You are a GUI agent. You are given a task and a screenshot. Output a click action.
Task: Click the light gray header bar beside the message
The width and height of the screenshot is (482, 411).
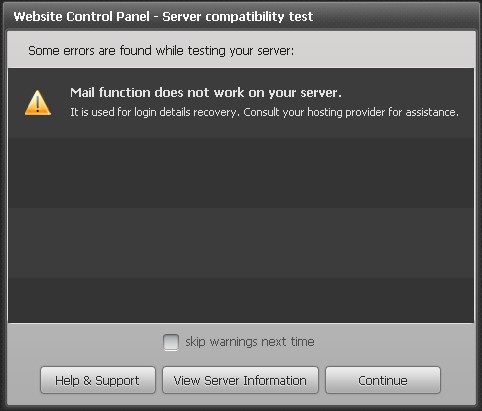[383, 51]
